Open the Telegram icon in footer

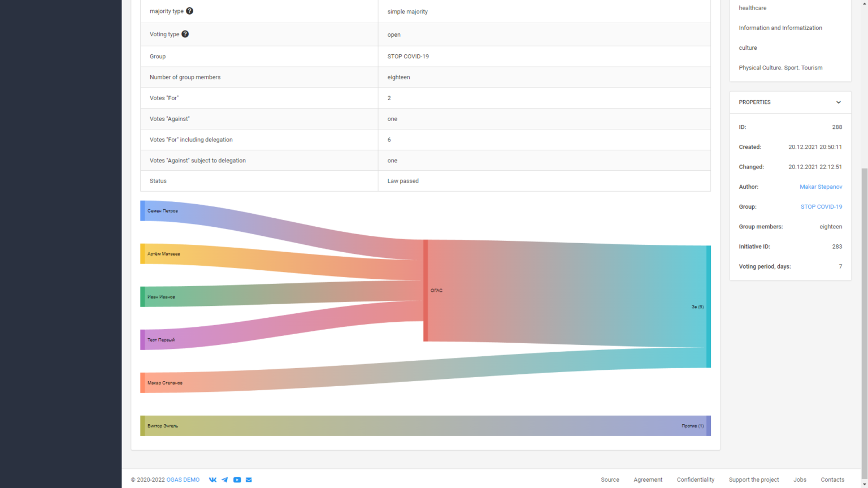pyautogui.click(x=225, y=480)
